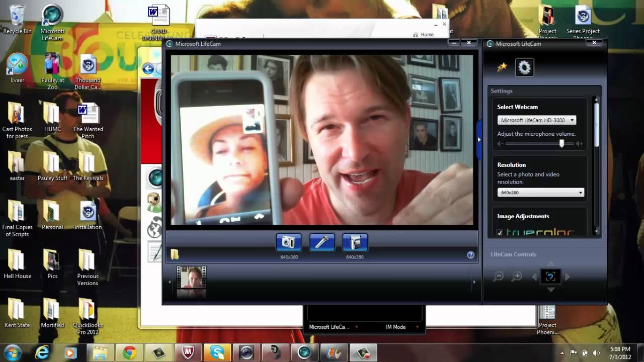
Task: Open Google Chrome from the taskbar
Action: click(x=129, y=353)
